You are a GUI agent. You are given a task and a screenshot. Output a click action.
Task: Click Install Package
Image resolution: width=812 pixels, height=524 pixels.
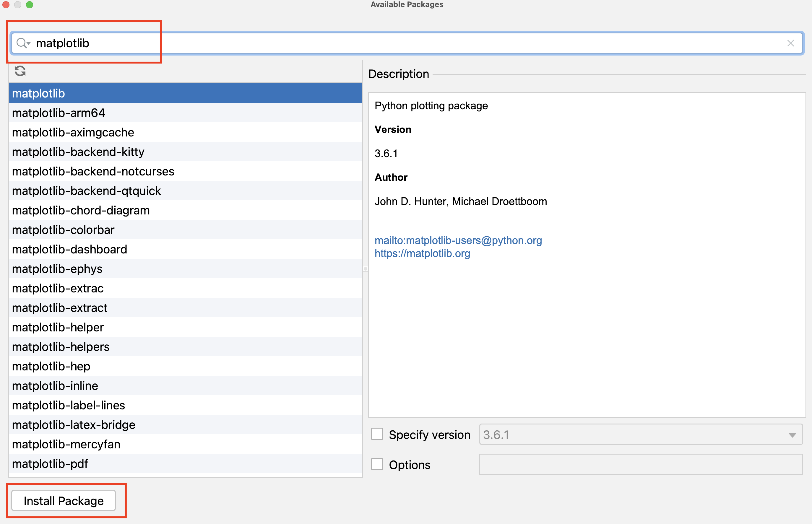tap(64, 501)
